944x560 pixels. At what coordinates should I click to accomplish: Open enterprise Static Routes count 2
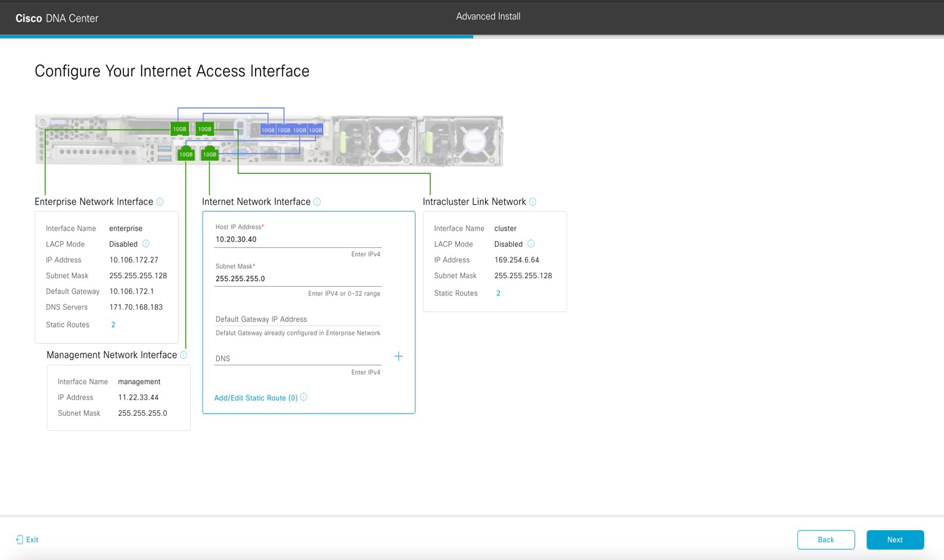[x=113, y=325]
